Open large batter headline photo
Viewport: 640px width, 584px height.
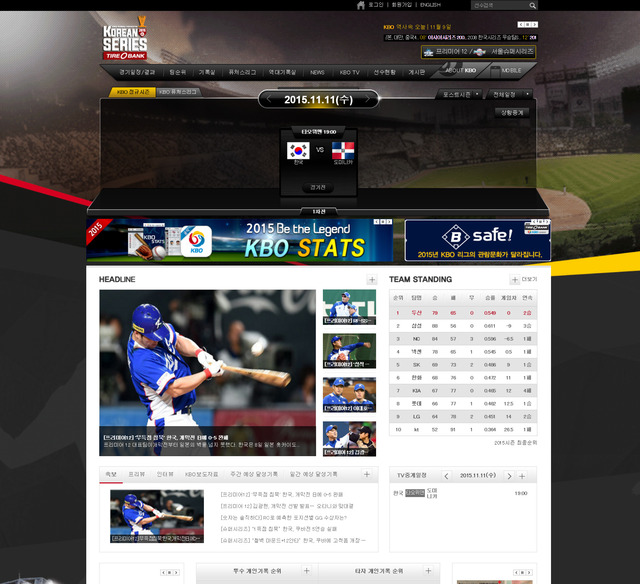point(207,373)
